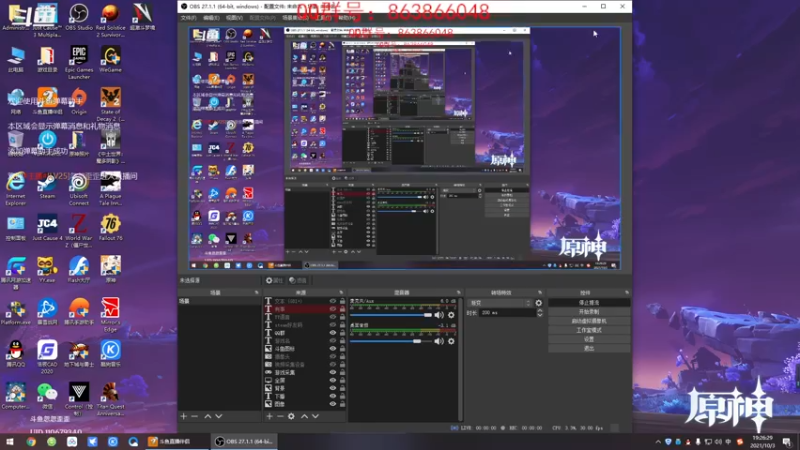Screen dimensions: 800x450
Task: Open 桌面音频 audio settings gear
Action: coord(451,341)
